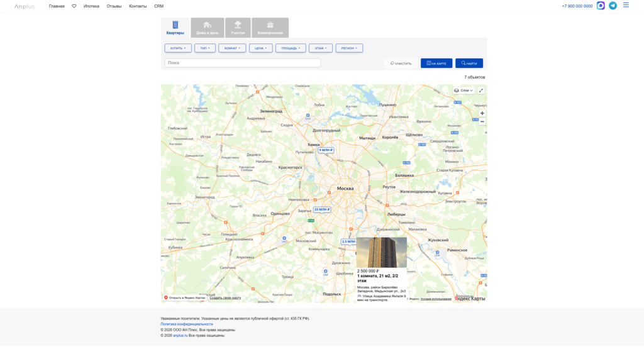This screenshot has height=364, width=644.
Task: Open the hamburger menu in the header
Action: tap(626, 5)
